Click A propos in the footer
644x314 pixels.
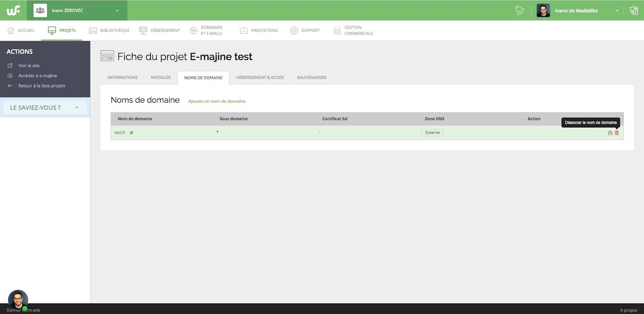coord(628,310)
